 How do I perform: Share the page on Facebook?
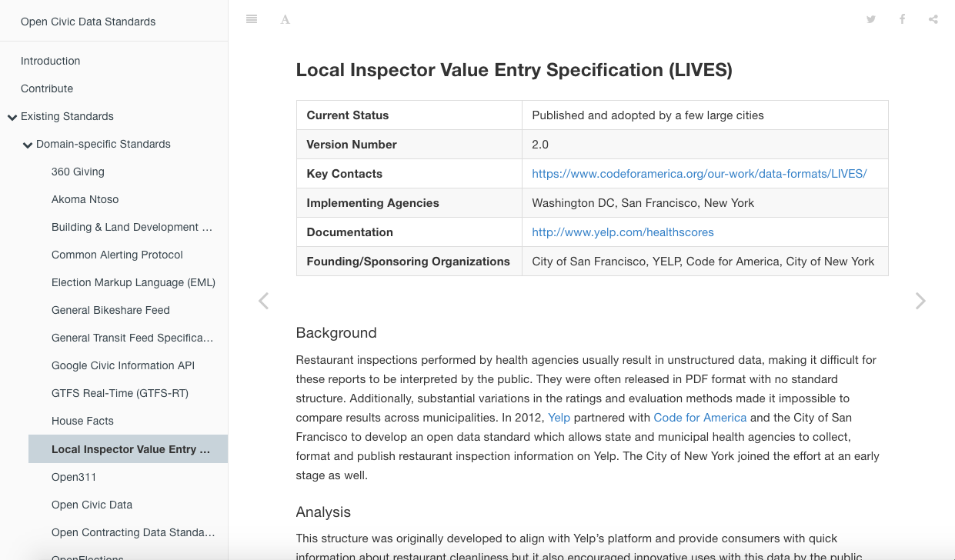point(902,18)
